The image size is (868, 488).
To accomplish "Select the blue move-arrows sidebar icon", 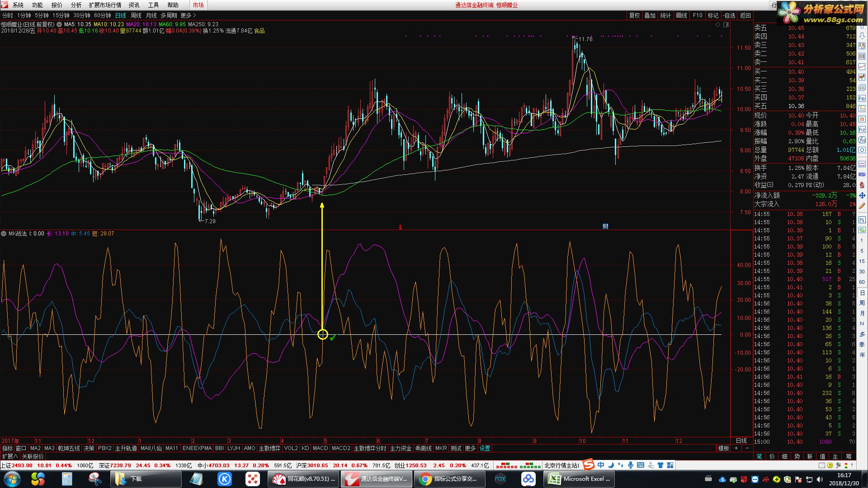I will [x=862, y=196].
